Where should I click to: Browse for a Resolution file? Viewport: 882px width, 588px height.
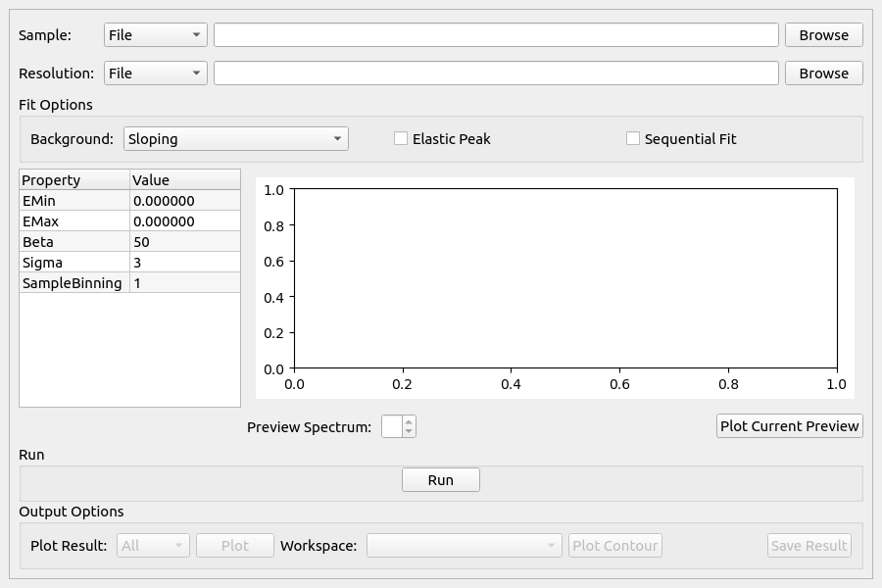click(823, 73)
